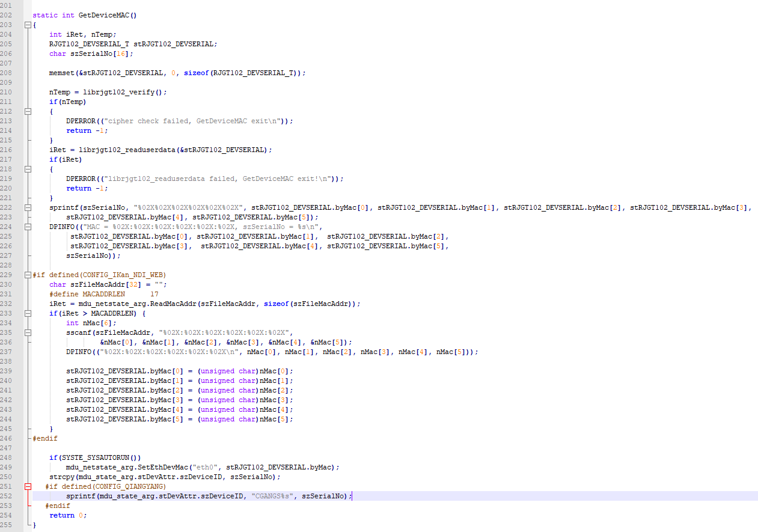
Task: Collapse the GetDeviceMAC function body
Action: [28, 25]
